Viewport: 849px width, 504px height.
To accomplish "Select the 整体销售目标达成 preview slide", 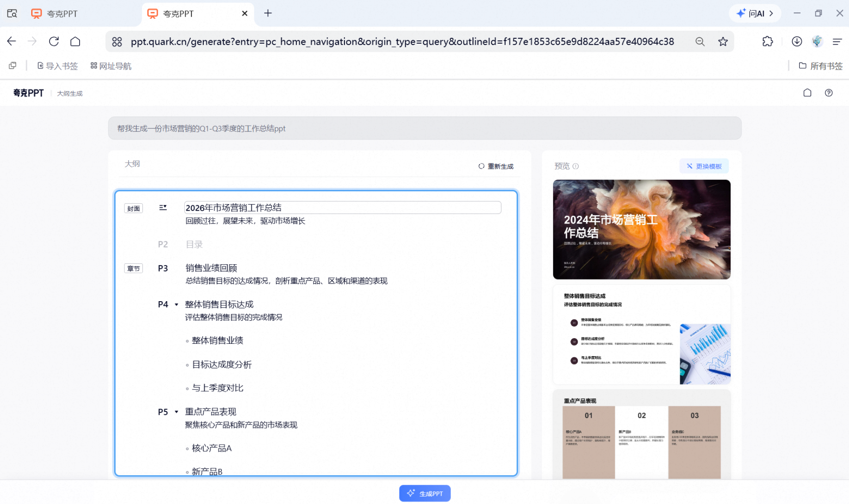I will click(641, 335).
